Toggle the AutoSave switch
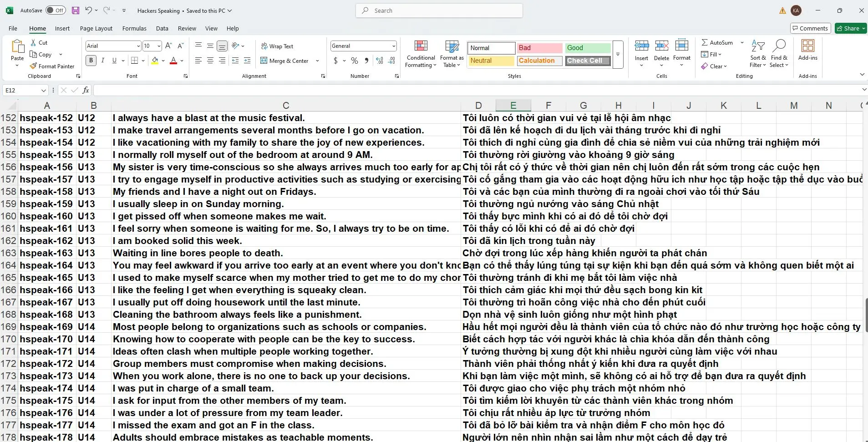The width and height of the screenshot is (868, 442). pos(56,10)
